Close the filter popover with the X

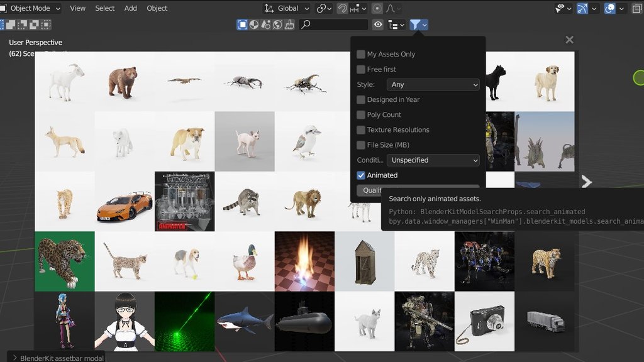point(569,39)
